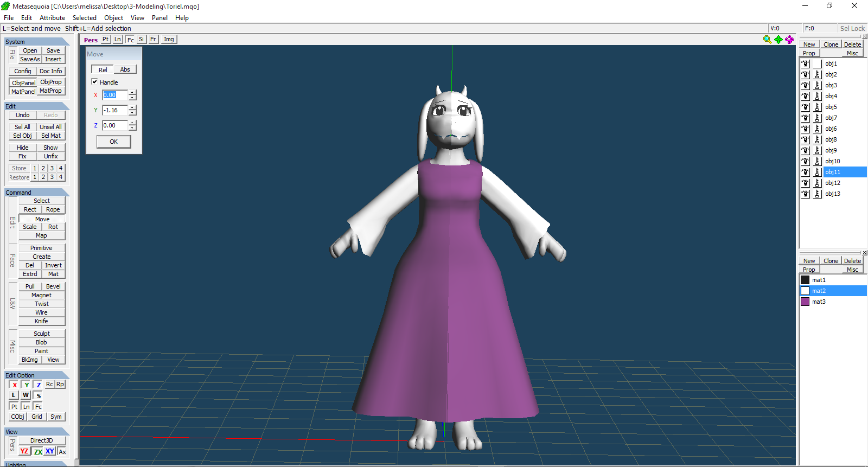Expand the Lighting panel header
Screen dimensions: 868x467
[x=37, y=464]
